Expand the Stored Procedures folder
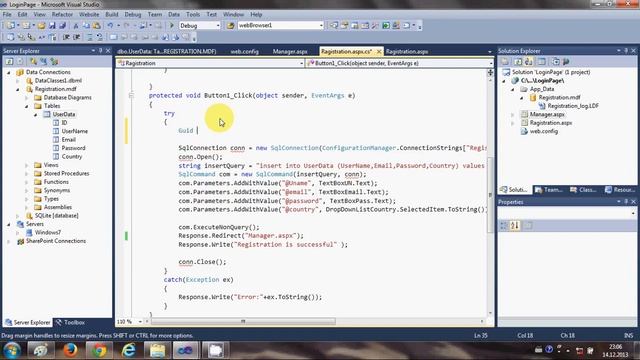640x360 pixels. point(27,174)
